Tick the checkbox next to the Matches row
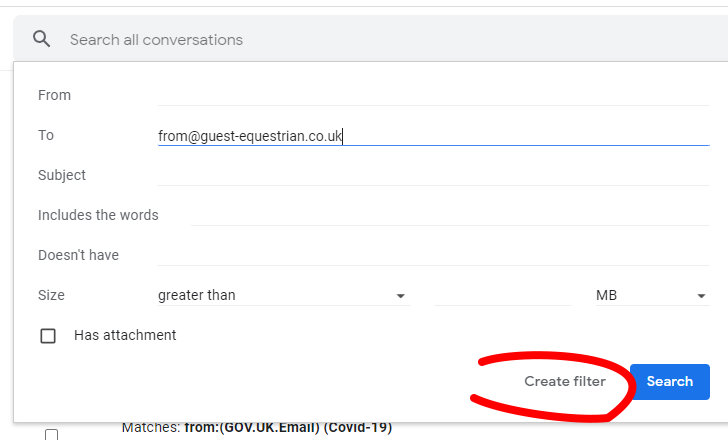 (52, 434)
